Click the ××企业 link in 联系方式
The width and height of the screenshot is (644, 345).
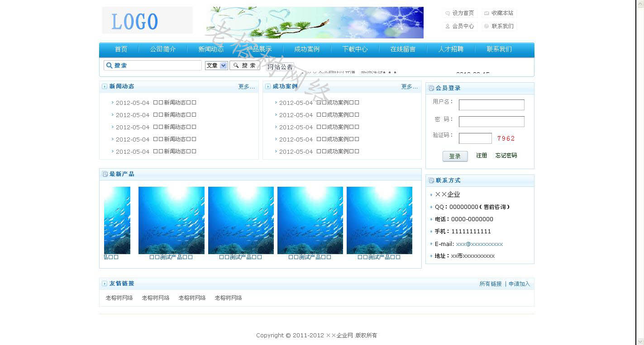(447, 194)
